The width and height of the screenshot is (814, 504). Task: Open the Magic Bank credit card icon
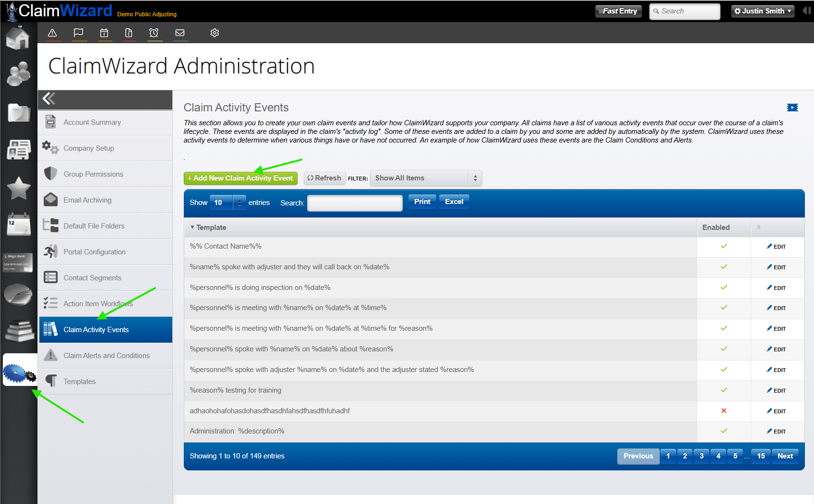pyautogui.click(x=18, y=262)
